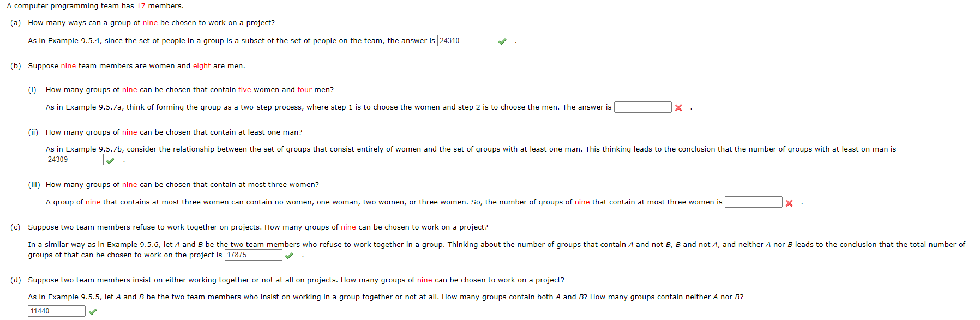
Task: Click the green checkmark next to 24309
Action: (110, 160)
